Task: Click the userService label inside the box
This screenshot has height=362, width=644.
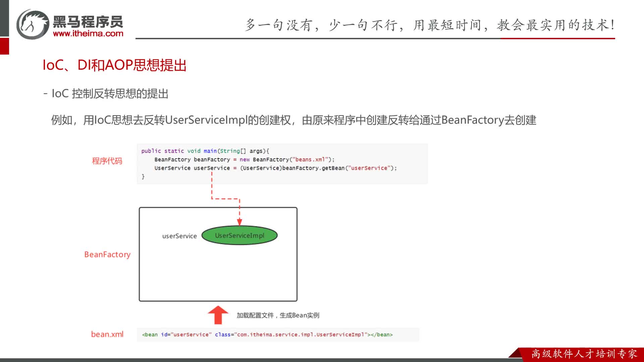Action: point(179,236)
